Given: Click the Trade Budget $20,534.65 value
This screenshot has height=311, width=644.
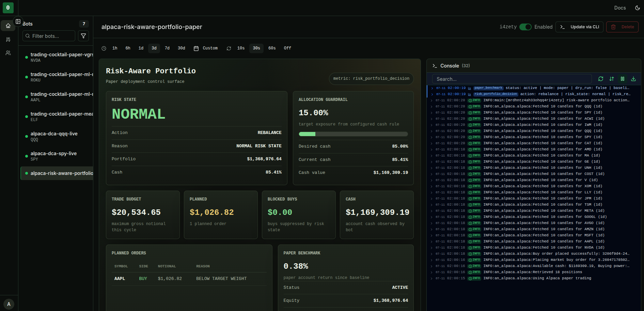Looking at the screenshot, I should pos(136,212).
